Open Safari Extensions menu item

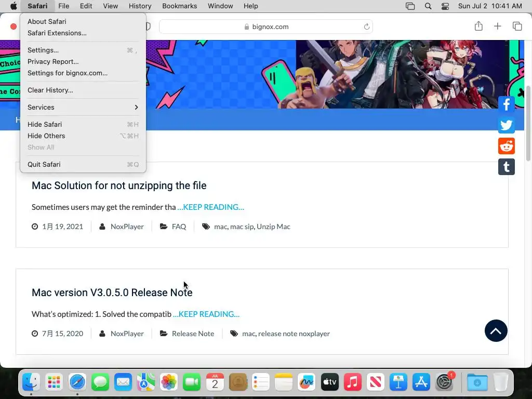[x=83, y=33]
